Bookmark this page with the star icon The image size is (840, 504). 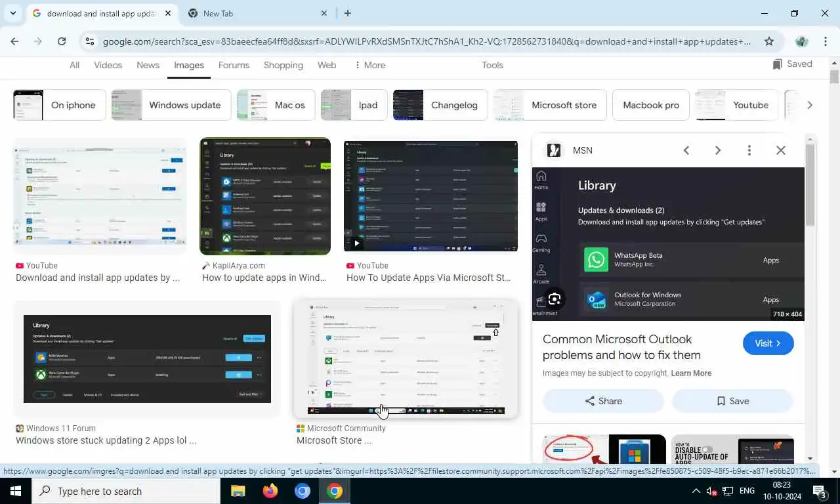pos(769,41)
